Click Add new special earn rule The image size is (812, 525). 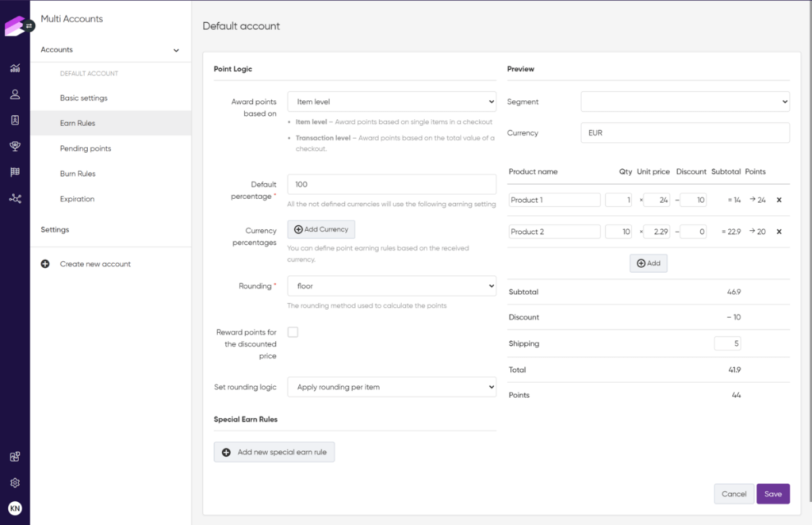coord(274,452)
